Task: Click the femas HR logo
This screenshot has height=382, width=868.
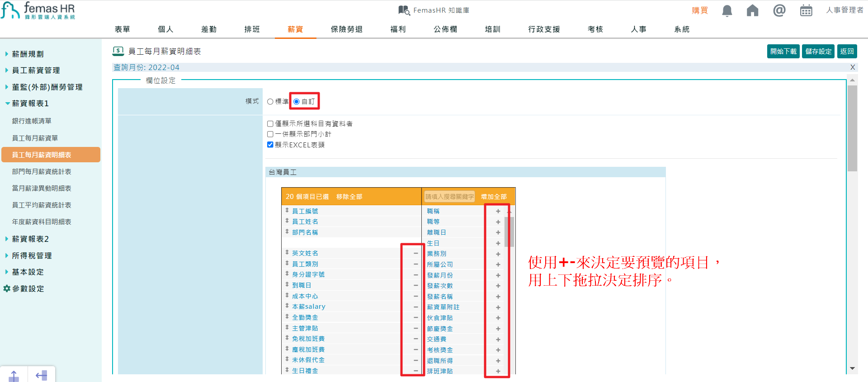Action: tap(38, 10)
